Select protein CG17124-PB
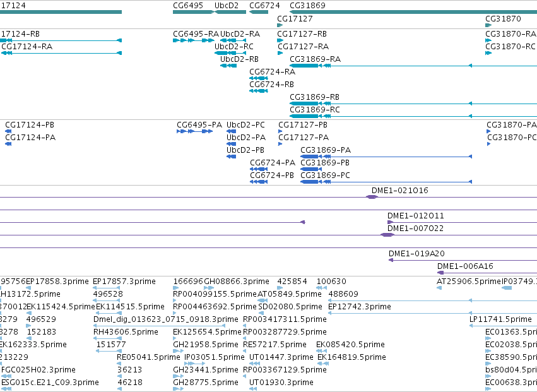 pos(30,125)
